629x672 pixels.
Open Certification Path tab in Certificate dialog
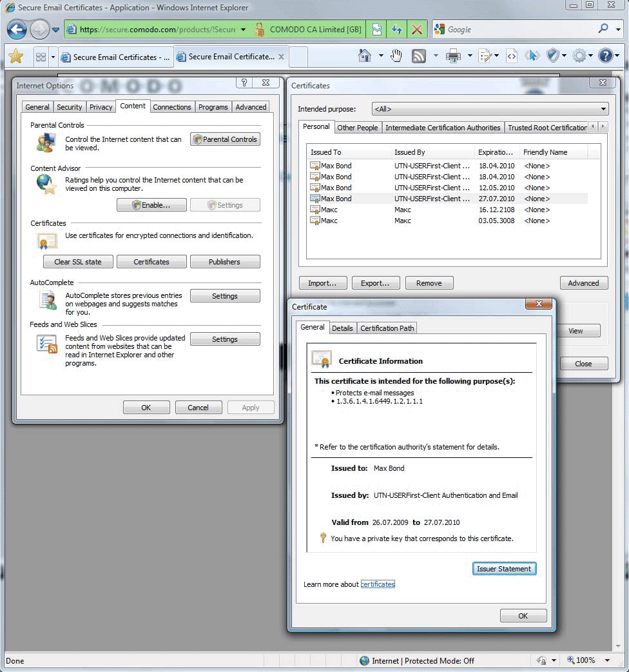387,328
